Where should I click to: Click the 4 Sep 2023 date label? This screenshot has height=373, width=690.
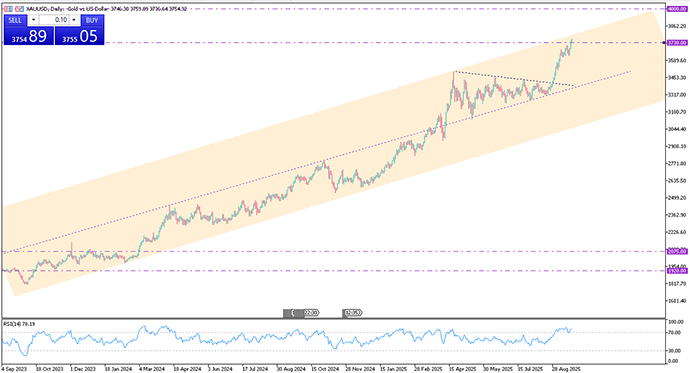pyautogui.click(x=14, y=369)
